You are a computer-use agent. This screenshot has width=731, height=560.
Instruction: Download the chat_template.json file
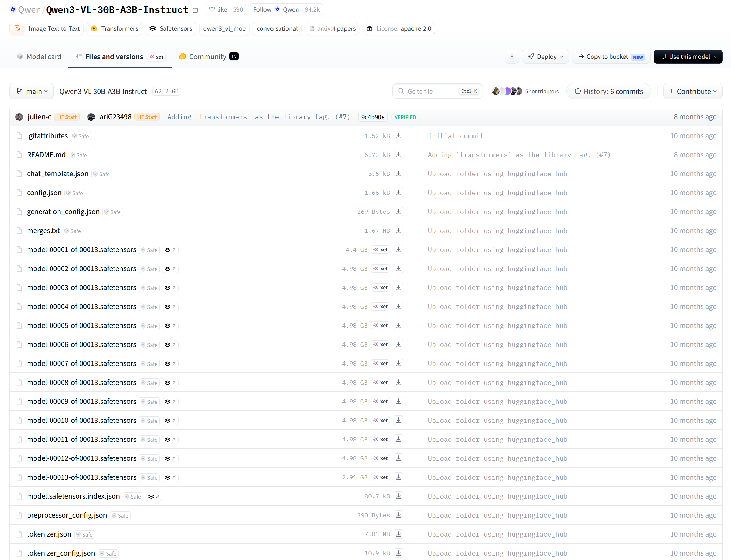coord(398,174)
